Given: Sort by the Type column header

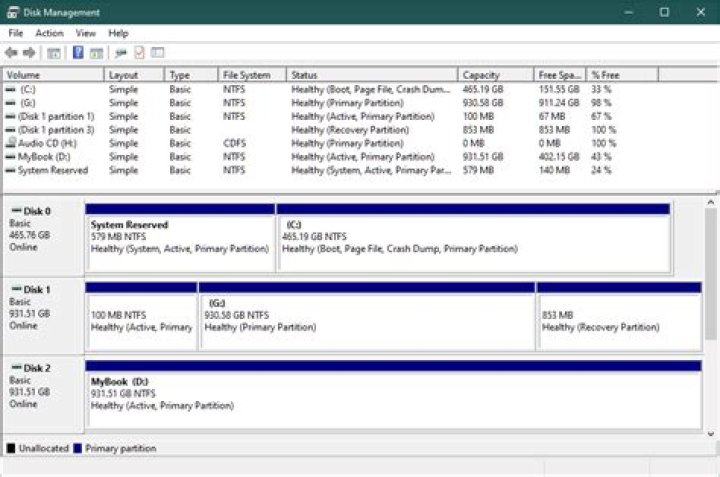Looking at the screenshot, I should point(191,75).
